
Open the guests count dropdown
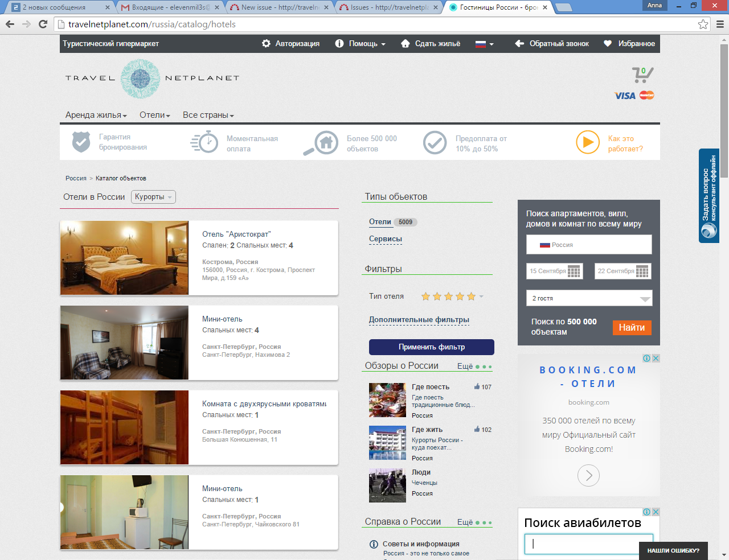pyautogui.click(x=589, y=298)
